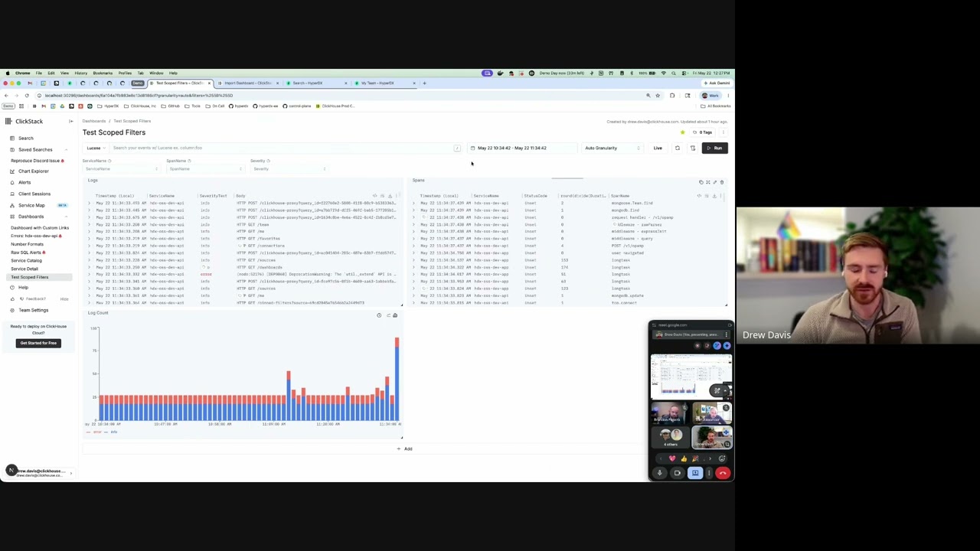The image size is (980, 551).
Task: Open Auto Granularity dropdown
Action: tap(612, 148)
